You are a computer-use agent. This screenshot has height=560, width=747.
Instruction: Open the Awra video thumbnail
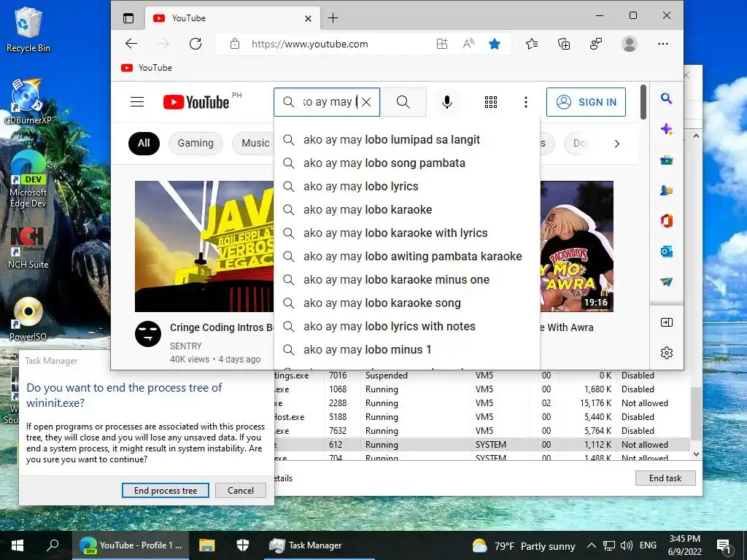(577, 246)
